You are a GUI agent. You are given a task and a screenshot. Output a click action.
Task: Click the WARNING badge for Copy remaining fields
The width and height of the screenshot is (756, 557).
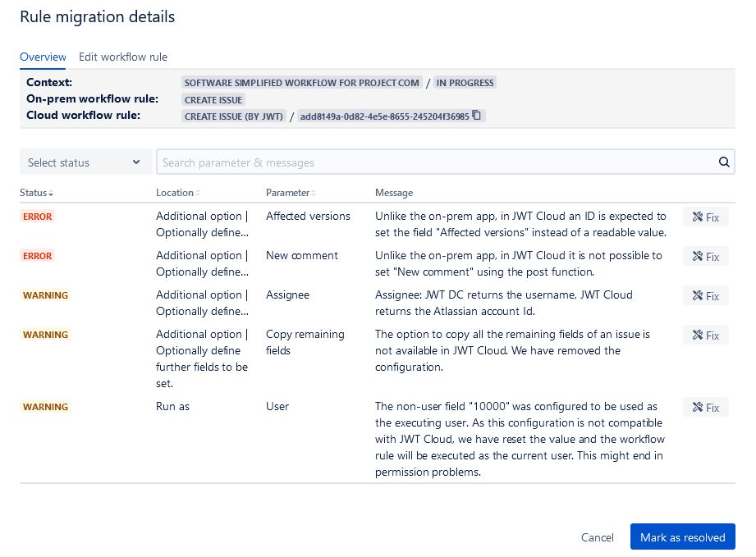[x=45, y=335]
